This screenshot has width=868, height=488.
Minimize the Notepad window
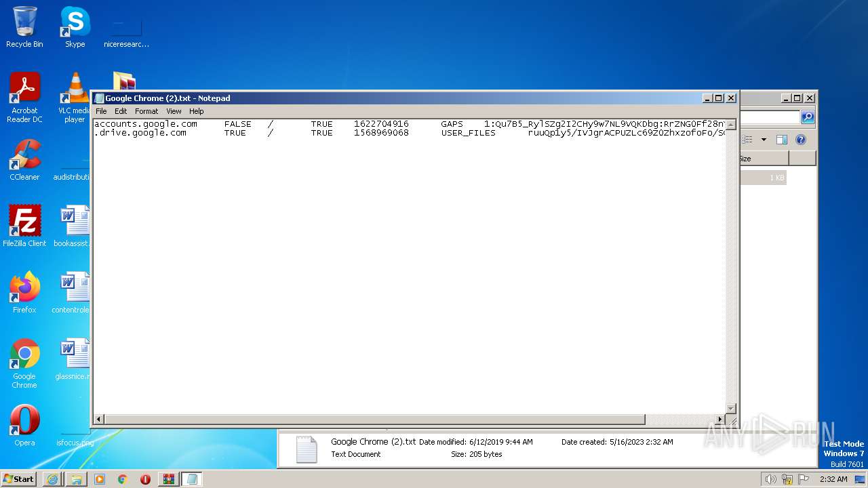[708, 98]
